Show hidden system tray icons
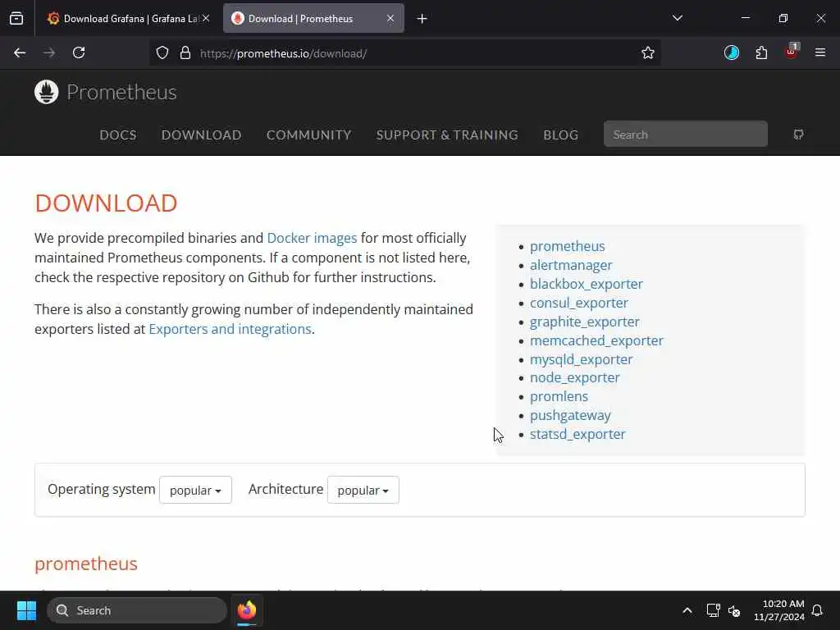 (x=687, y=610)
